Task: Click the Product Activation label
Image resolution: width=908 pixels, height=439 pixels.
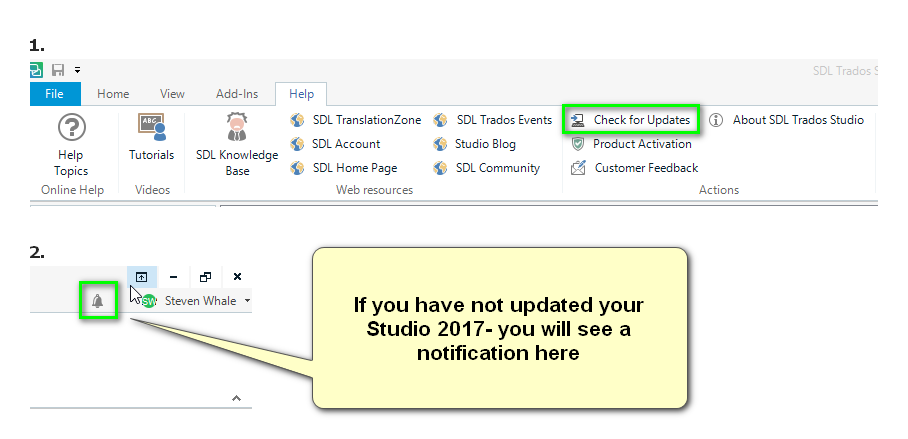Action: pos(642,144)
